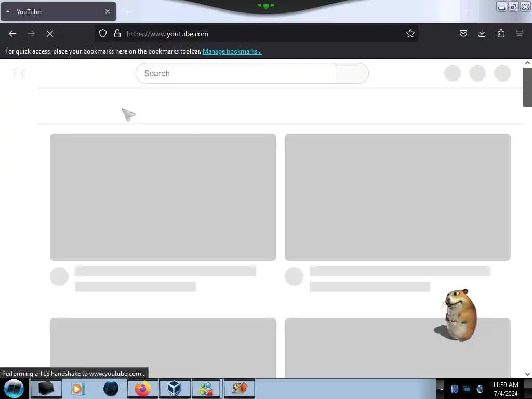Open the Downloads panel icon
The width and height of the screenshot is (532, 399).
coord(482,33)
